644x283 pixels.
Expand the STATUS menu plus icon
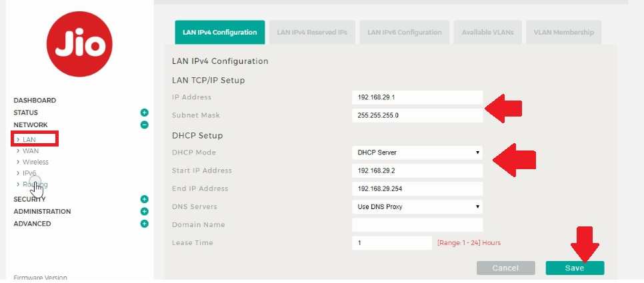pos(144,113)
